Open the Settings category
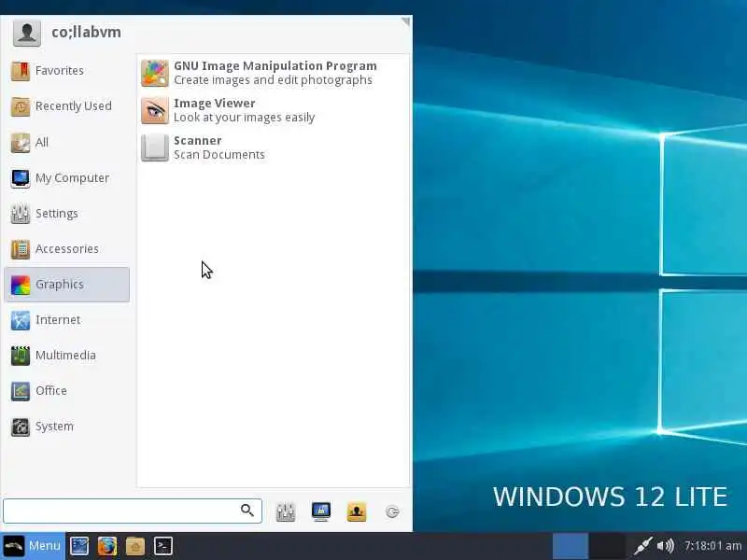This screenshot has width=747, height=560. [x=66, y=214]
